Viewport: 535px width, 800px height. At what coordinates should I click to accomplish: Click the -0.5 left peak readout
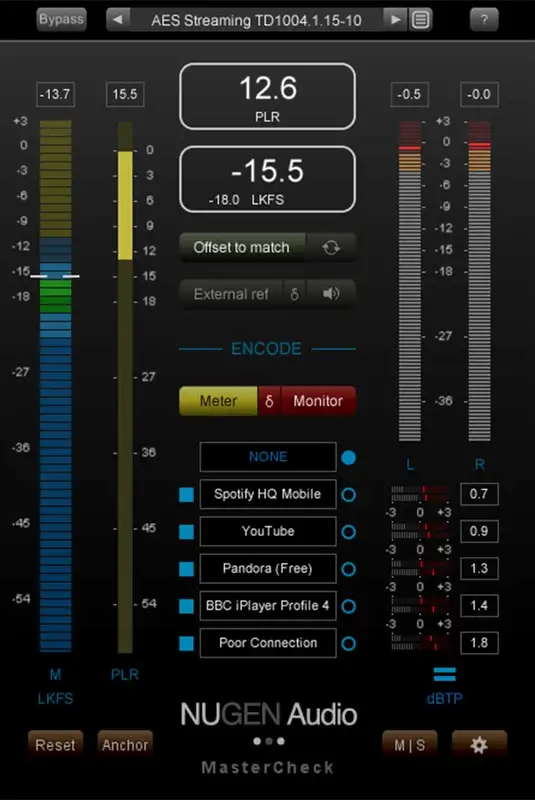[410, 94]
